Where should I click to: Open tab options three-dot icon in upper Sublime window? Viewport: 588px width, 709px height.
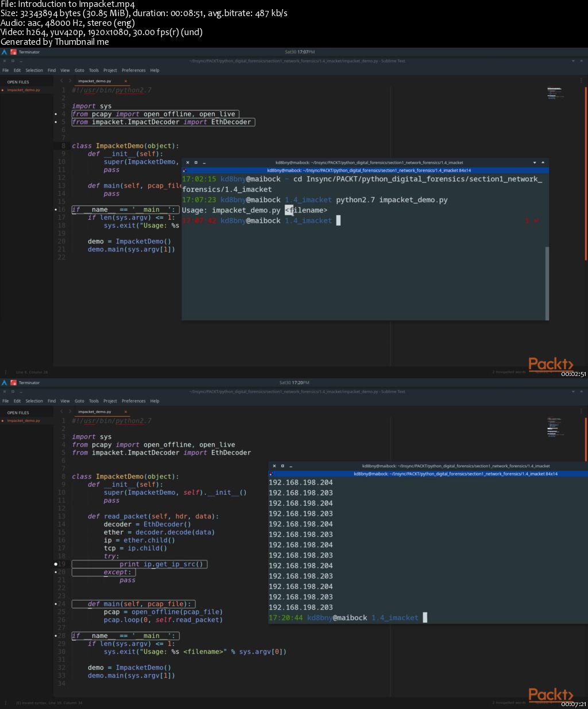pyautogui.click(x=582, y=80)
